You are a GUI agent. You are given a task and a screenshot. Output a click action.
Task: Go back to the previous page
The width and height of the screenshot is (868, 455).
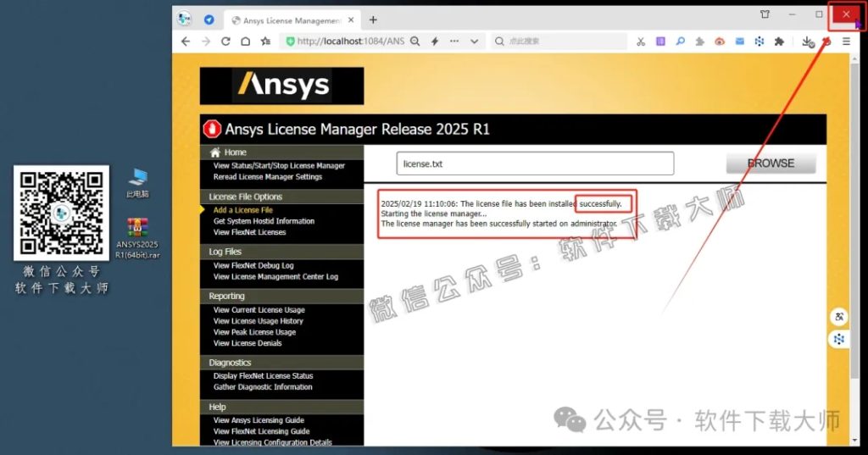coord(186,42)
